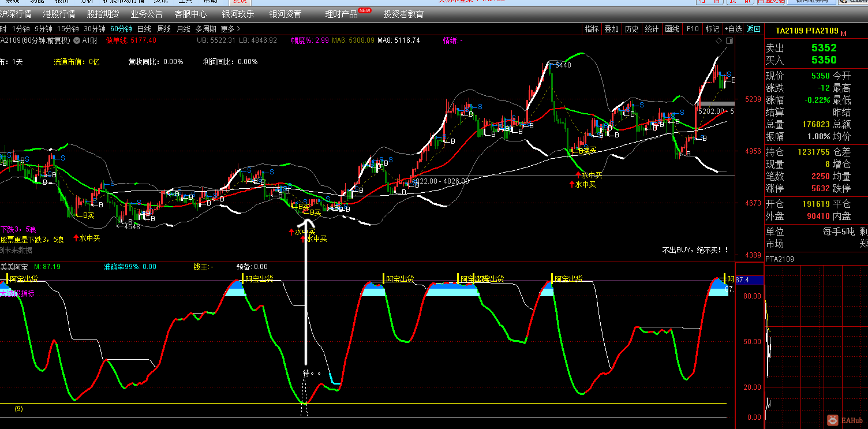The height and width of the screenshot is (429, 868).
Task: Open the 业务公告 tab
Action: 147,14
